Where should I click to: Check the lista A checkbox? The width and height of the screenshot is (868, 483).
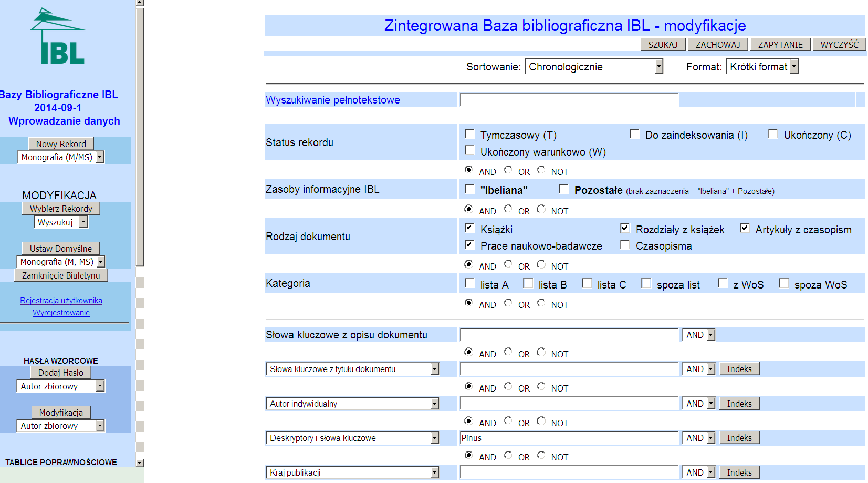click(x=469, y=283)
